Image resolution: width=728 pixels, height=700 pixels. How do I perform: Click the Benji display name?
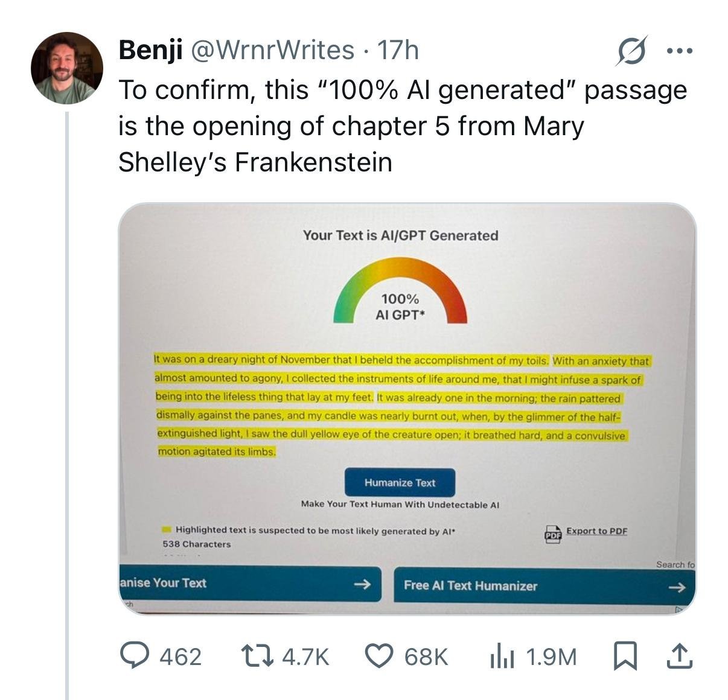point(150,50)
